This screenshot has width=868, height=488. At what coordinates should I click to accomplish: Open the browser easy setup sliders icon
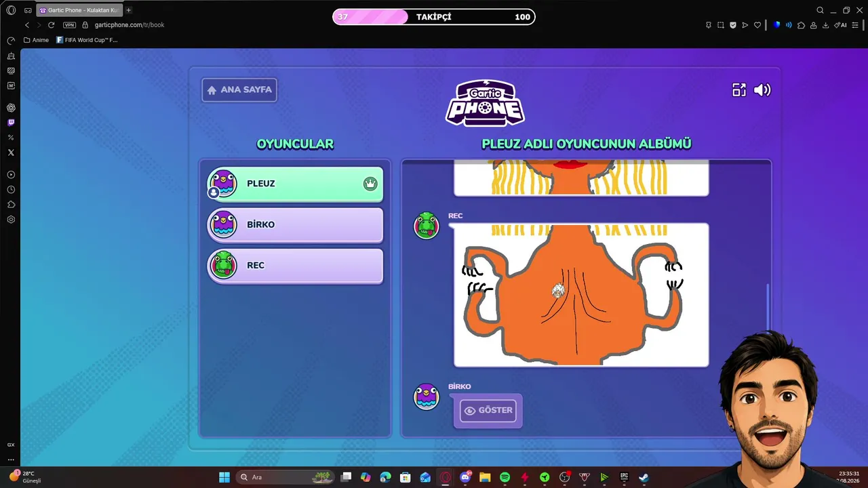856,25
